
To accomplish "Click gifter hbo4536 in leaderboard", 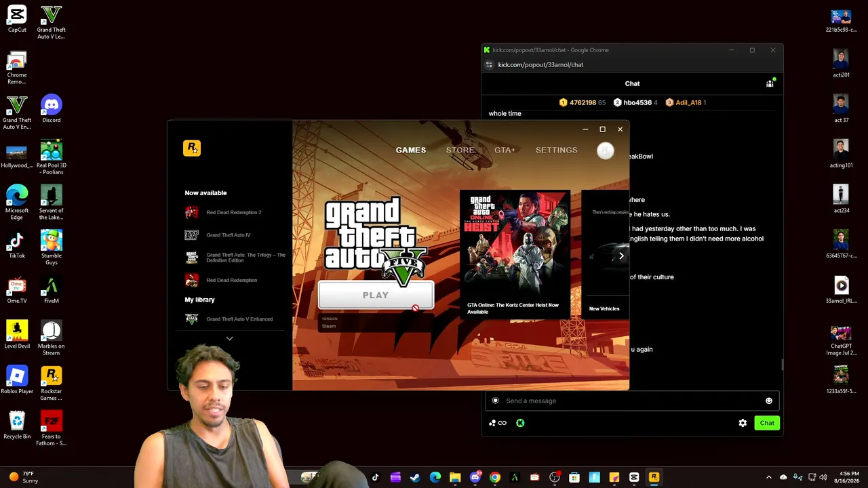I will pos(637,102).
